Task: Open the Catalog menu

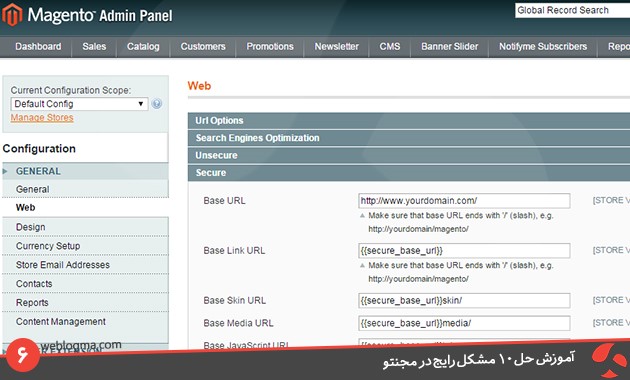Action: click(143, 47)
